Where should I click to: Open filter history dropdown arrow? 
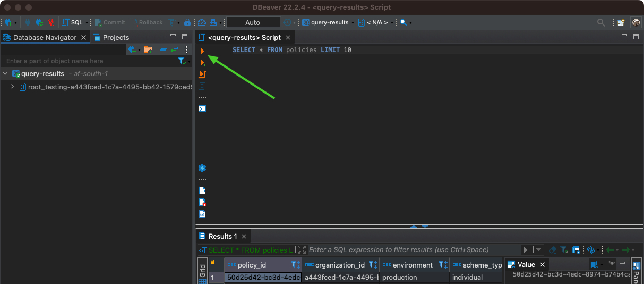pyautogui.click(x=538, y=249)
